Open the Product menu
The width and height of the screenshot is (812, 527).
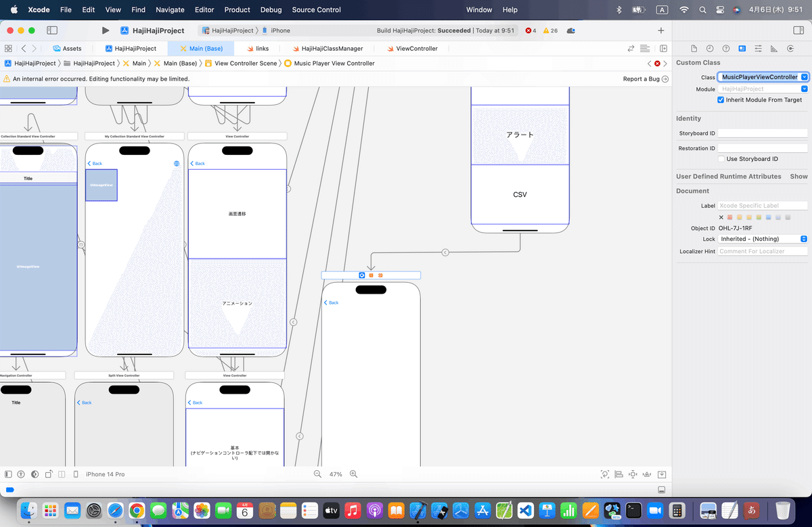click(x=237, y=10)
